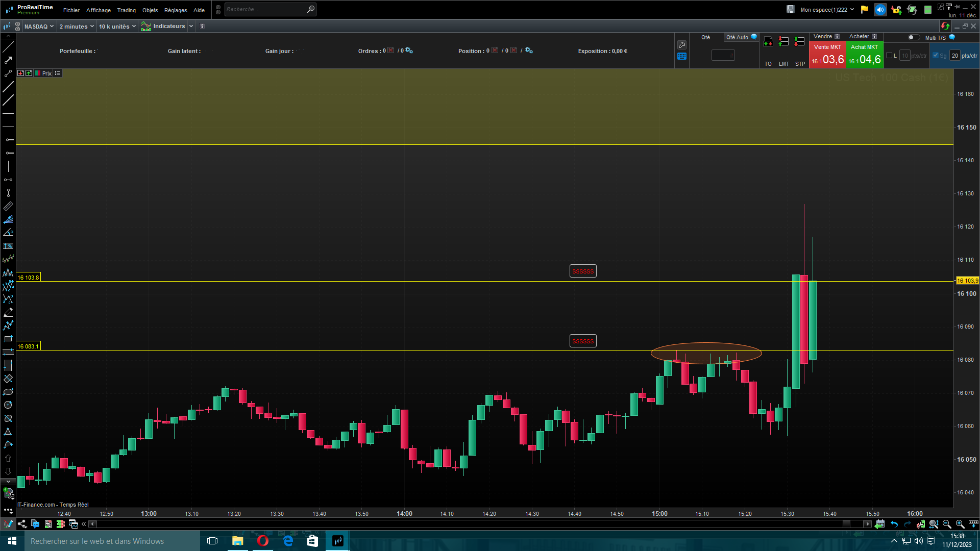Enable the L limit checkbox
The height and width of the screenshot is (551, 980).
pyautogui.click(x=889, y=55)
